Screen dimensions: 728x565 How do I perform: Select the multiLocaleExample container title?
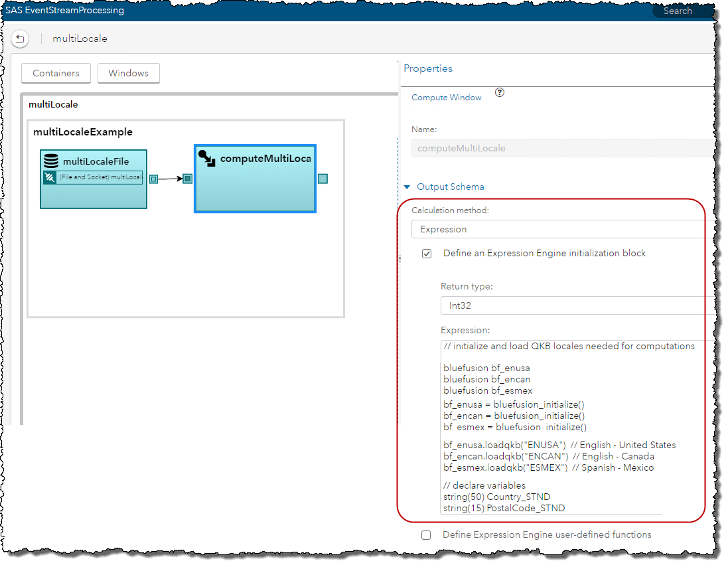point(83,132)
